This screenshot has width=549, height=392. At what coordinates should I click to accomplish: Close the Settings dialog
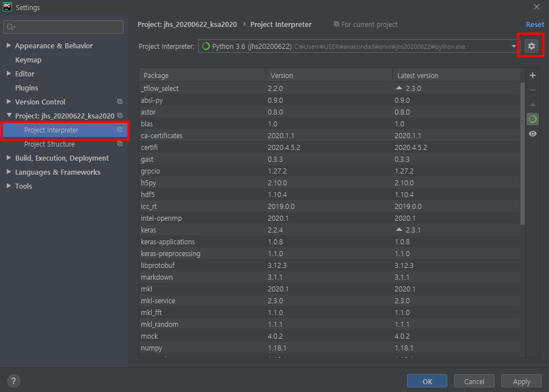coord(537,7)
